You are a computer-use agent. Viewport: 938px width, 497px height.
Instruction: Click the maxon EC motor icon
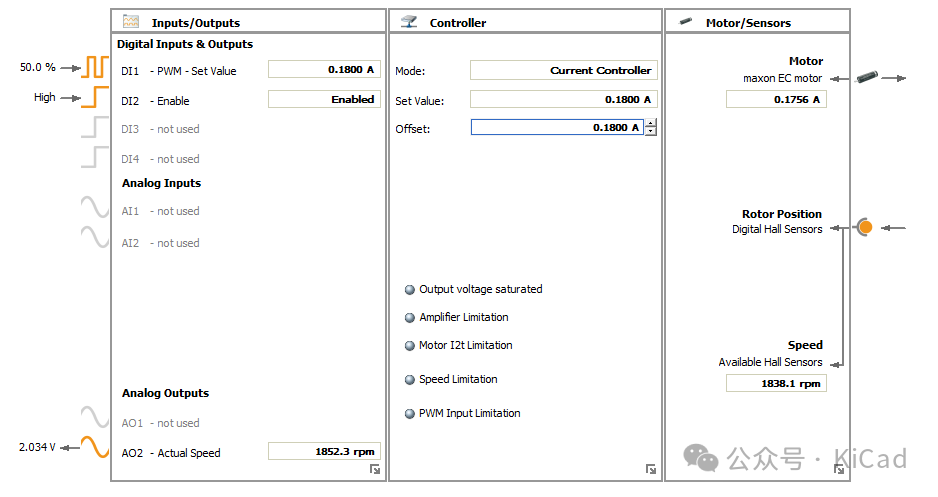pyautogui.click(x=865, y=77)
